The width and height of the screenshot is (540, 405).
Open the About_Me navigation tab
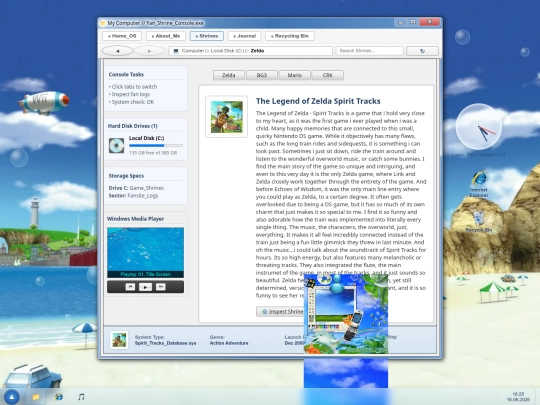click(x=166, y=36)
